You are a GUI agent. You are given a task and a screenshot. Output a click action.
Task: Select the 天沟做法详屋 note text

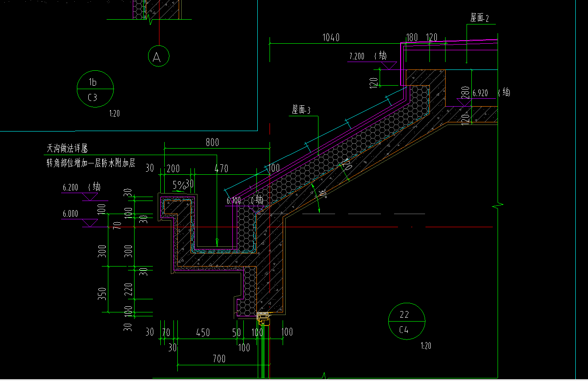(x=67, y=149)
